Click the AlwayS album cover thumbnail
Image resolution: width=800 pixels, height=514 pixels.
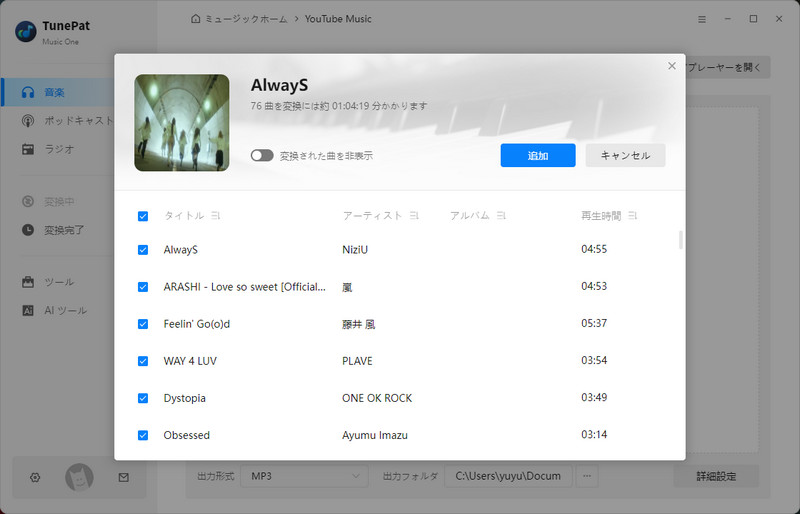tap(182, 123)
